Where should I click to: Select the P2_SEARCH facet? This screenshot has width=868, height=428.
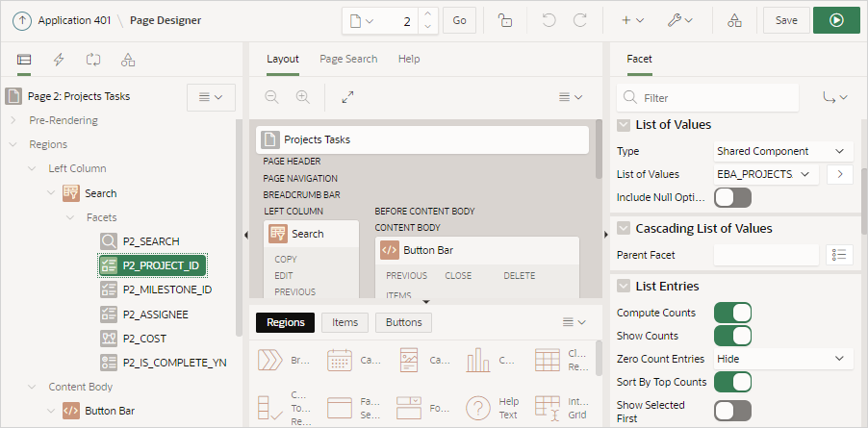pyautogui.click(x=151, y=241)
